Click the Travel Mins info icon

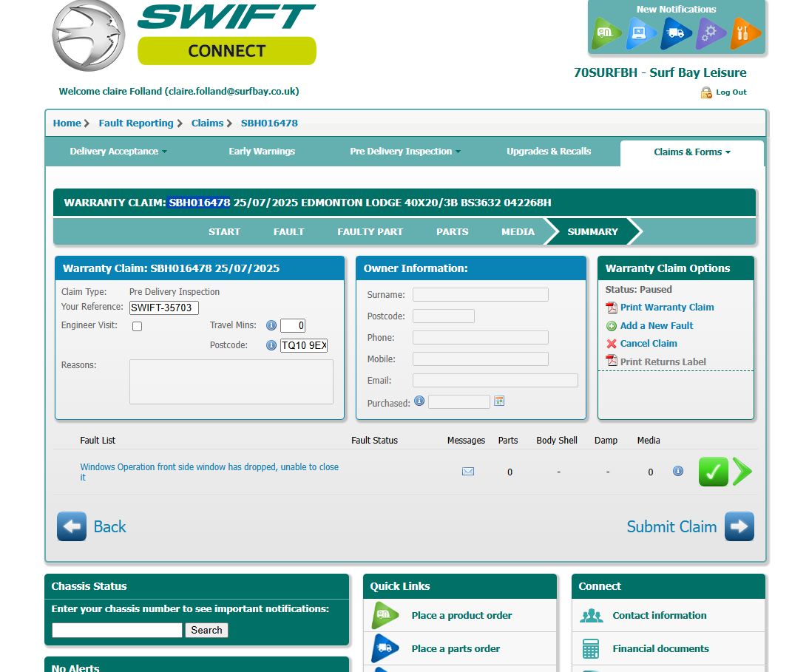[271, 325]
